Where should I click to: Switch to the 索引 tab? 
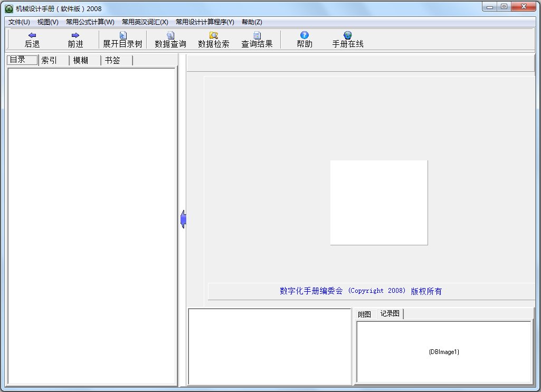point(54,60)
